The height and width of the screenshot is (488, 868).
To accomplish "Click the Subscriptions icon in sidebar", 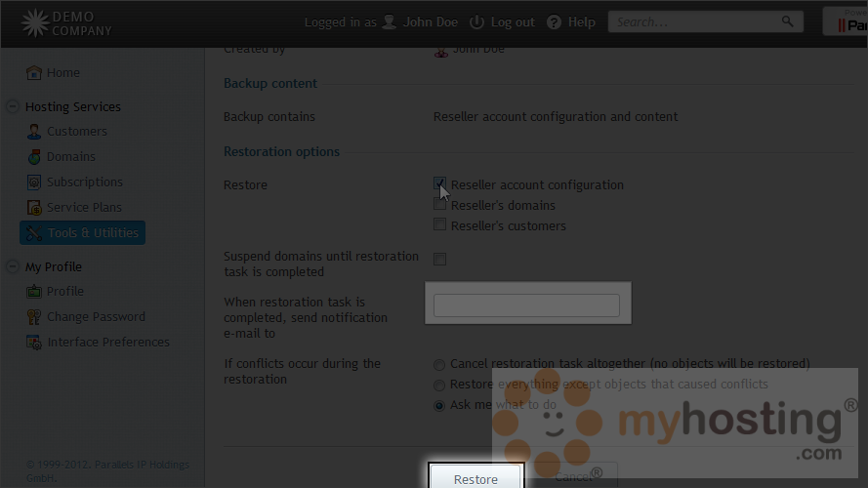I will 34,183.
